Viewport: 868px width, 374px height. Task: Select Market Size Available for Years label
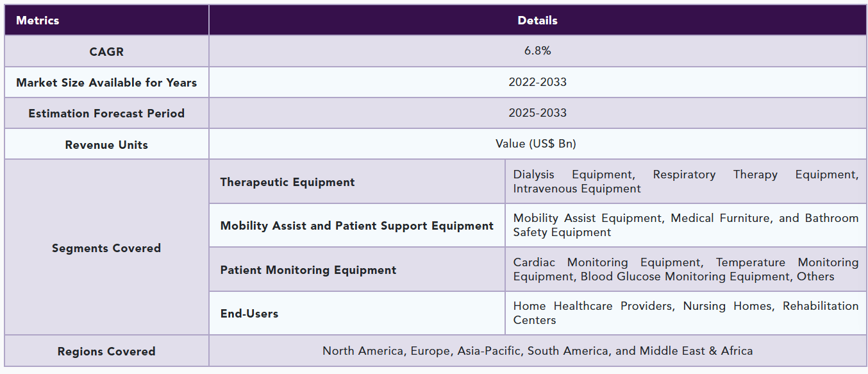(106, 82)
